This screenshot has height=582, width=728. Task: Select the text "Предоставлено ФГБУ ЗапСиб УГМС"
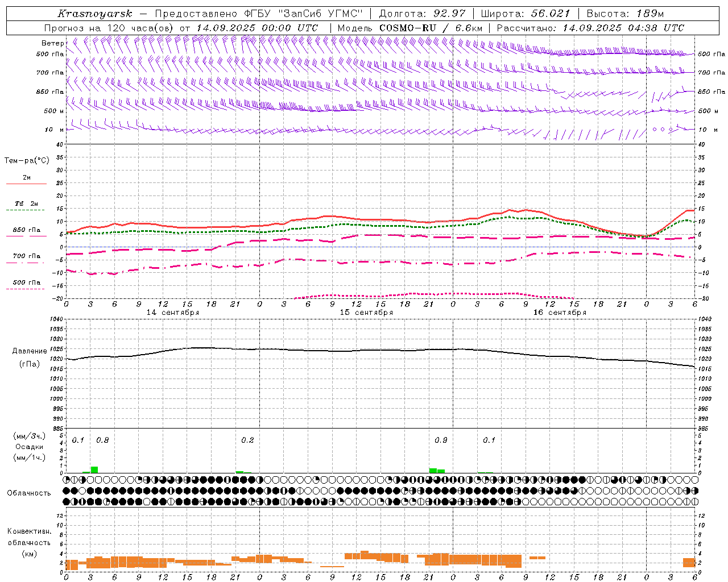point(259,14)
